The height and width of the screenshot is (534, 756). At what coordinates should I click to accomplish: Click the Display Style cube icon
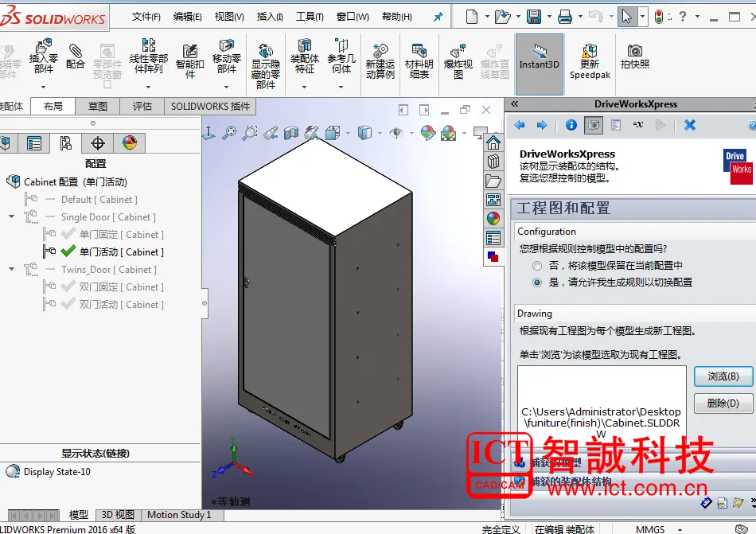365,133
